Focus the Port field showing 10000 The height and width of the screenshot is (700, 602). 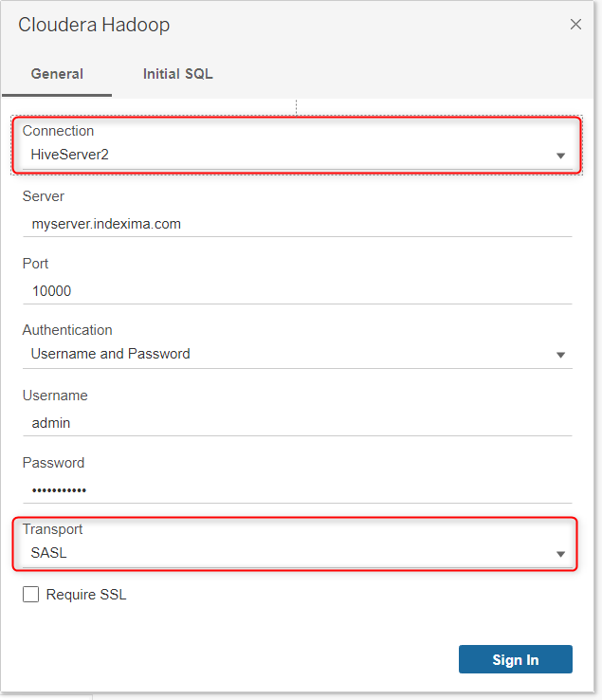click(297, 291)
